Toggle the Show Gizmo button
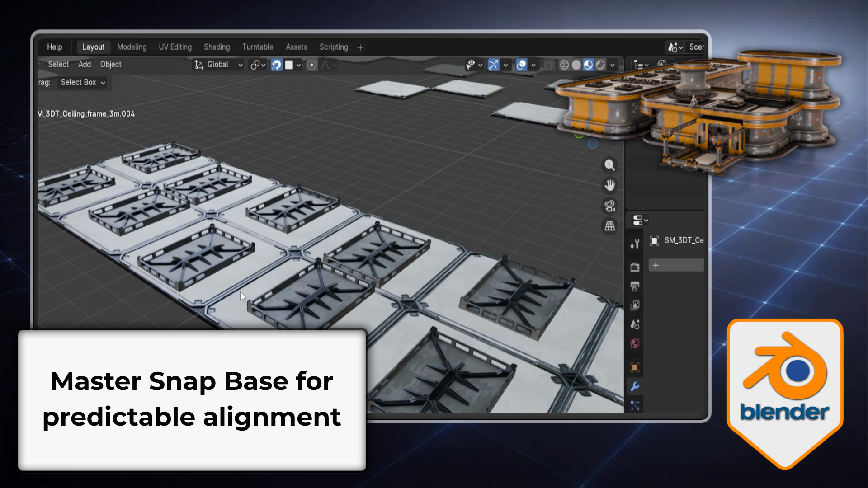This screenshot has width=868, height=488. click(x=493, y=65)
